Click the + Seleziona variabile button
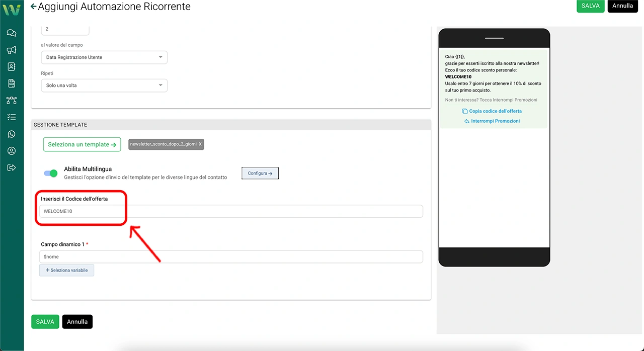This screenshot has height=351, width=644. [67, 270]
